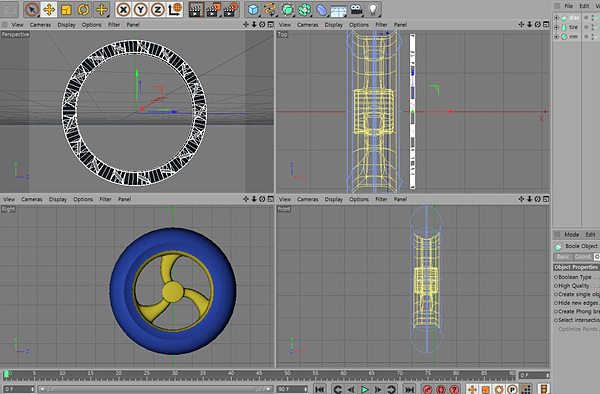Click Right viewport rotate-camera icon
Screen dimensions: 600x394
coord(262,199)
